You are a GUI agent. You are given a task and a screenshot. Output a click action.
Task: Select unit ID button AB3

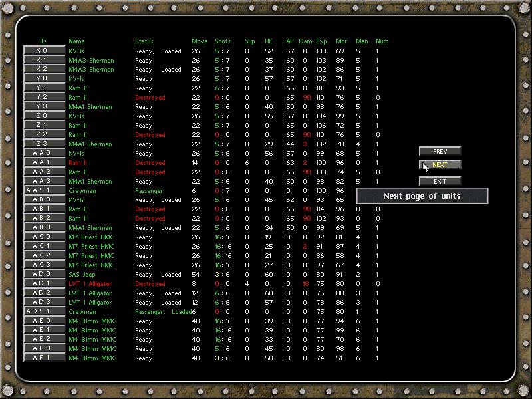coord(44,227)
